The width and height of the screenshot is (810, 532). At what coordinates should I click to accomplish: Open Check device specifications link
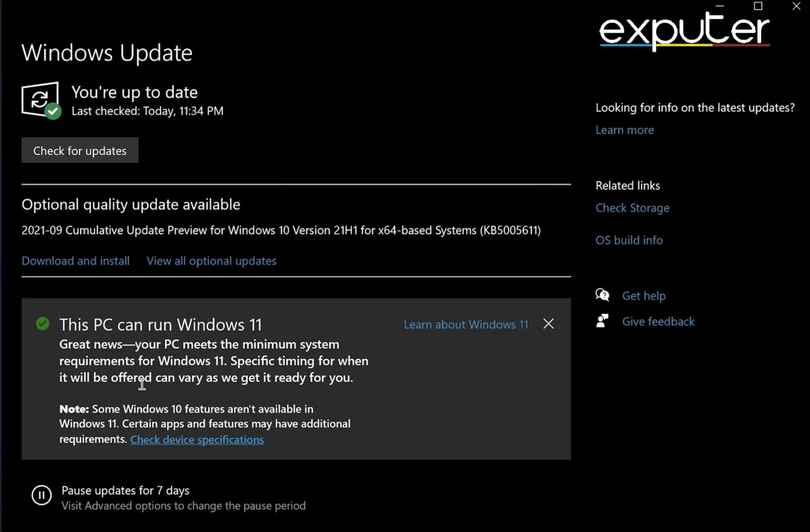197,440
